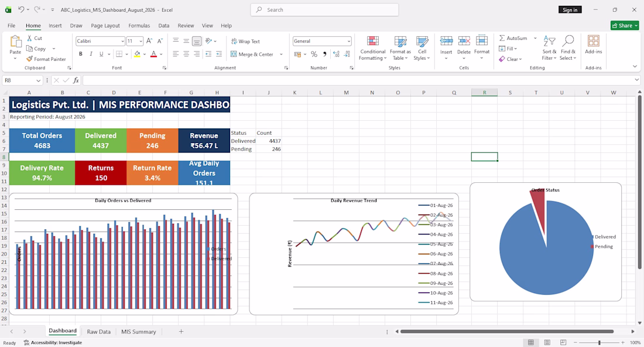Toggle Bold formatting
The width and height of the screenshot is (644, 347).
pyautogui.click(x=81, y=54)
